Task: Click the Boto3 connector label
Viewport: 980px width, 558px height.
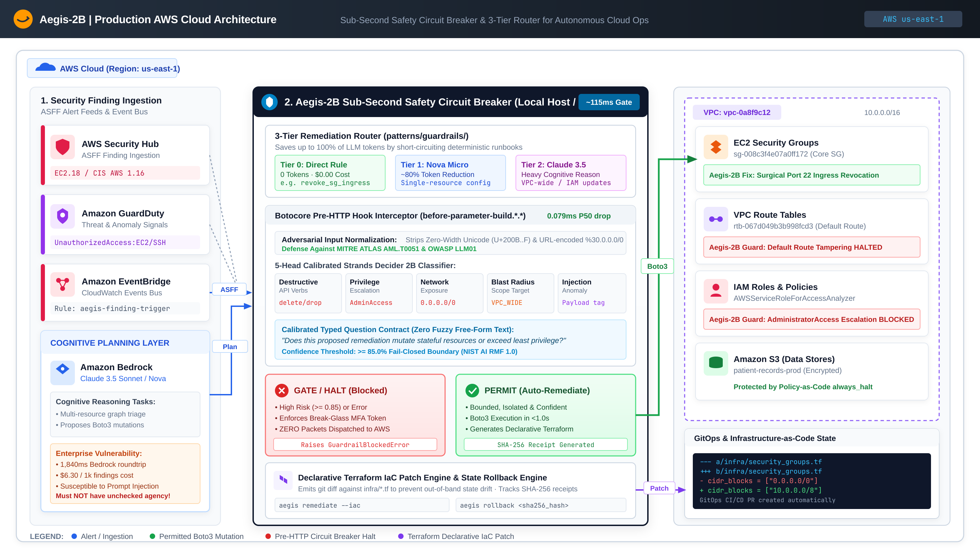Action: (x=657, y=266)
